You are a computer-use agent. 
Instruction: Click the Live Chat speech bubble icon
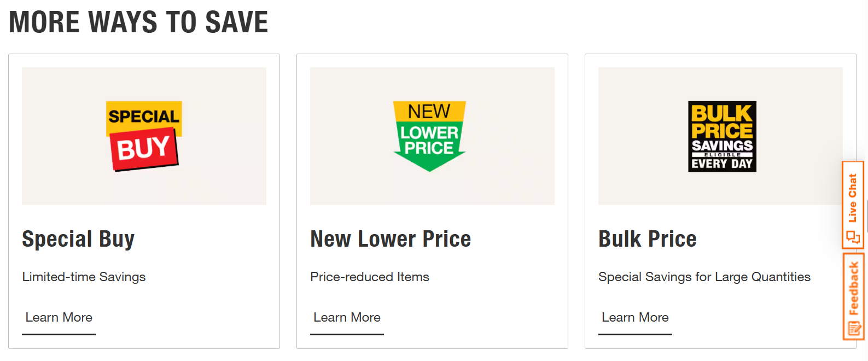[853, 237]
